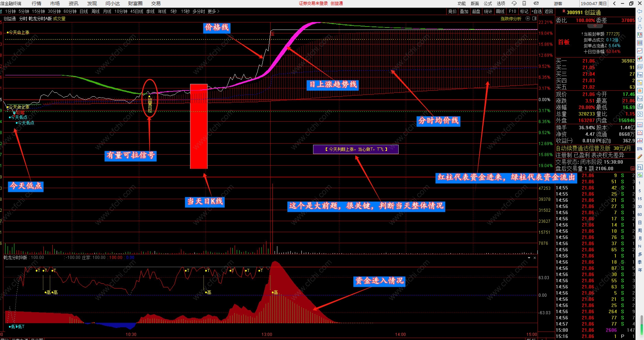
Task: Click the 叠加 overlay button
Action: [x=464, y=11]
